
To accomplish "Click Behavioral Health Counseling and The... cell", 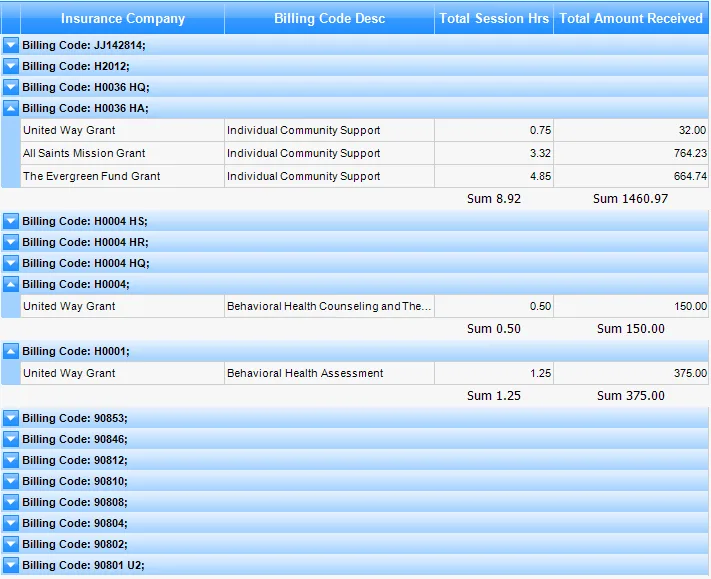I will tap(329, 306).
